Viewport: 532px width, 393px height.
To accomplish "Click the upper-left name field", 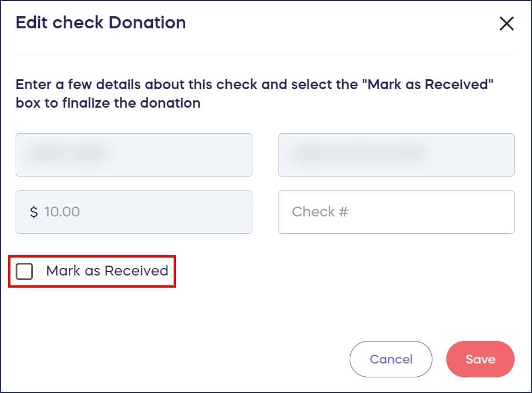I will click(134, 155).
